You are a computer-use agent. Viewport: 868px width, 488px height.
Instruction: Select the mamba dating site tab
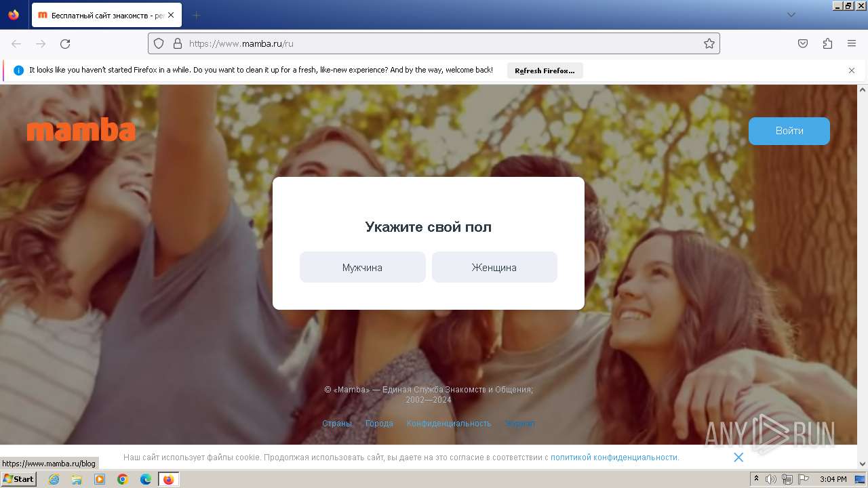[x=106, y=15]
